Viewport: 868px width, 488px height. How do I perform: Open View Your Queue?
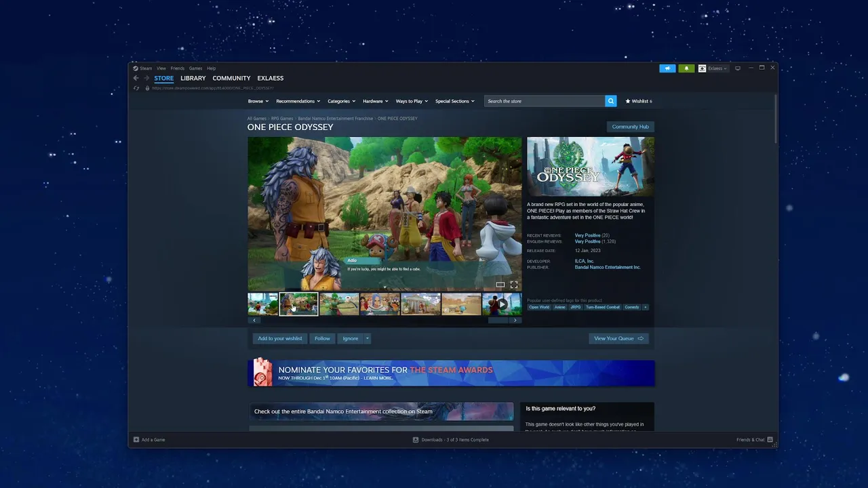(x=618, y=338)
